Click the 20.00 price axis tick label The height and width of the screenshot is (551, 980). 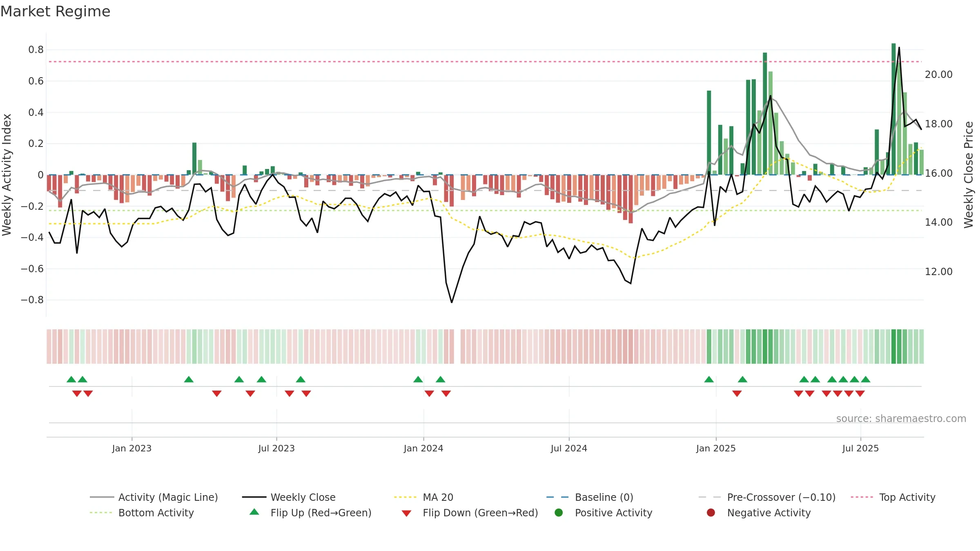click(939, 75)
